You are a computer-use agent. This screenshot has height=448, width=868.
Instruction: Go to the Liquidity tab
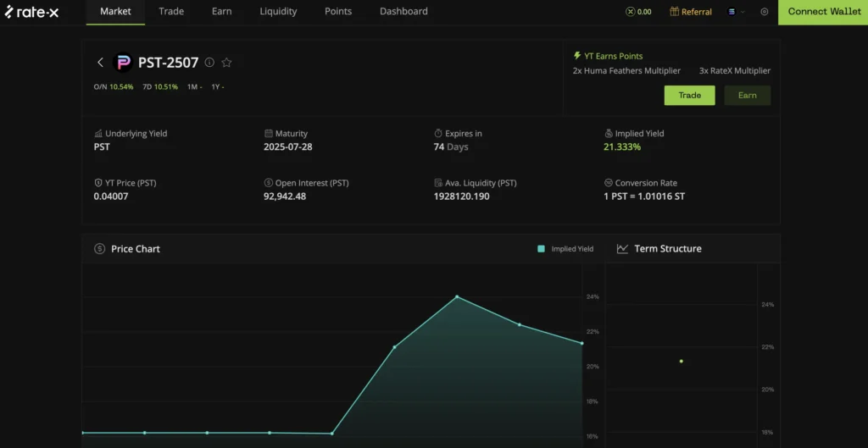pos(278,12)
